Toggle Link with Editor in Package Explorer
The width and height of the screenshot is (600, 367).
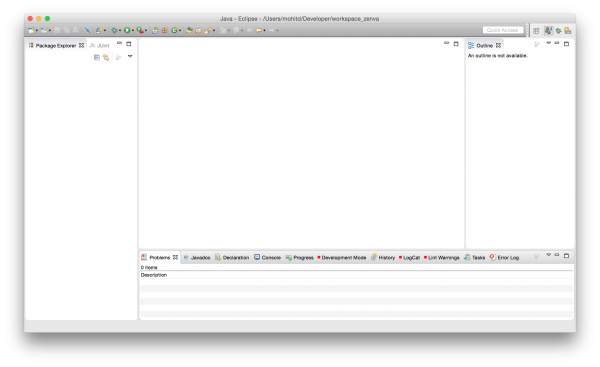(106, 57)
